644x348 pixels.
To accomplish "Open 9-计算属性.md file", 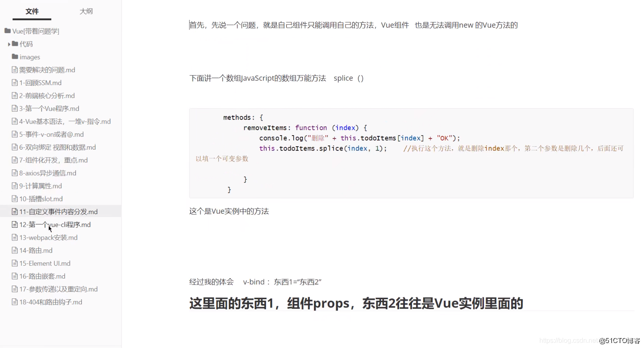I will 41,186.
